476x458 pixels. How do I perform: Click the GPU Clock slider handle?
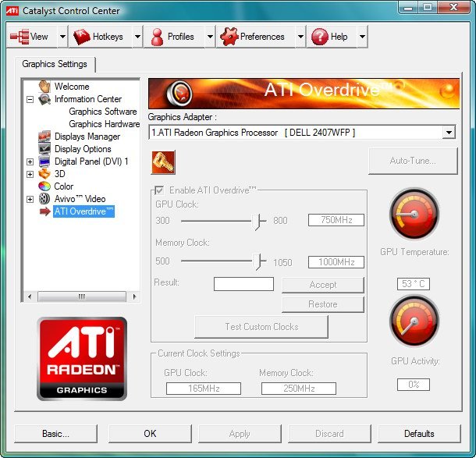coord(256,222)
